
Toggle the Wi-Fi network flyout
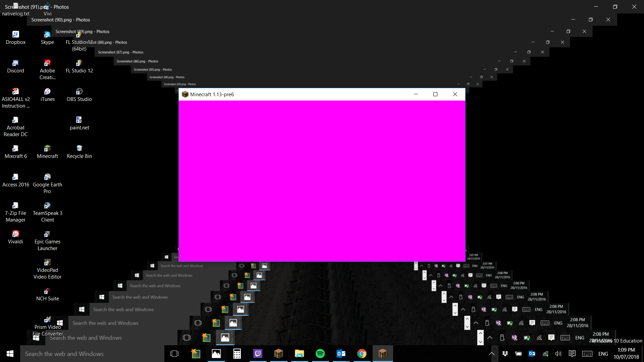pyautogui.click(x=546, y=354)
